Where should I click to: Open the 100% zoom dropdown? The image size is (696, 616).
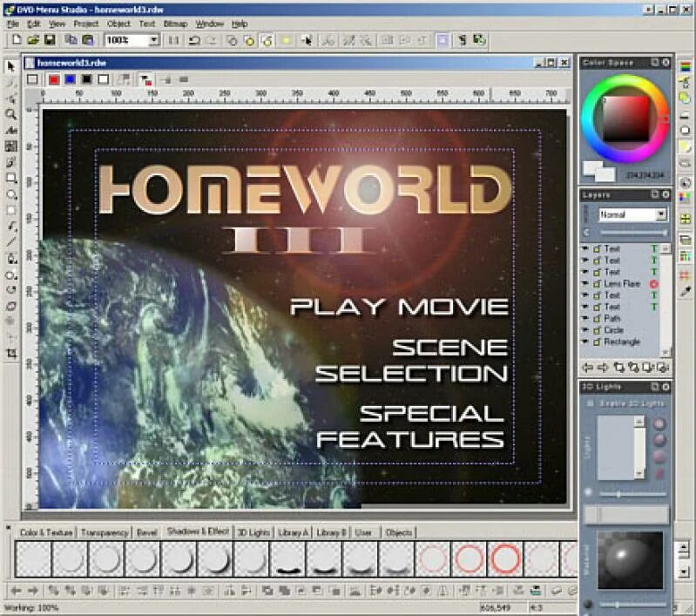click(x=153, y=40)
